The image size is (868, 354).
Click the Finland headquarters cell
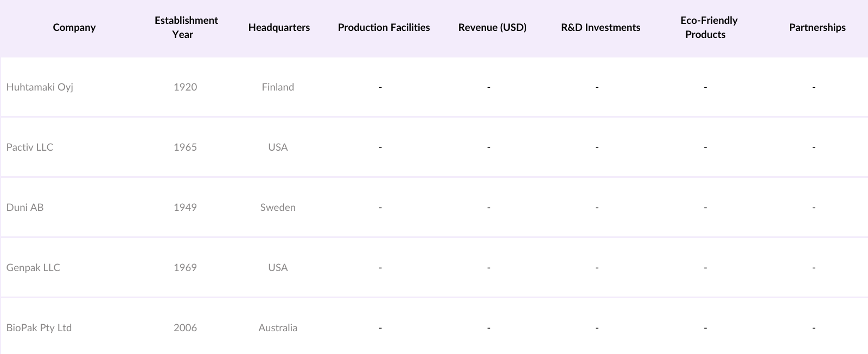(x=278, y=87)
